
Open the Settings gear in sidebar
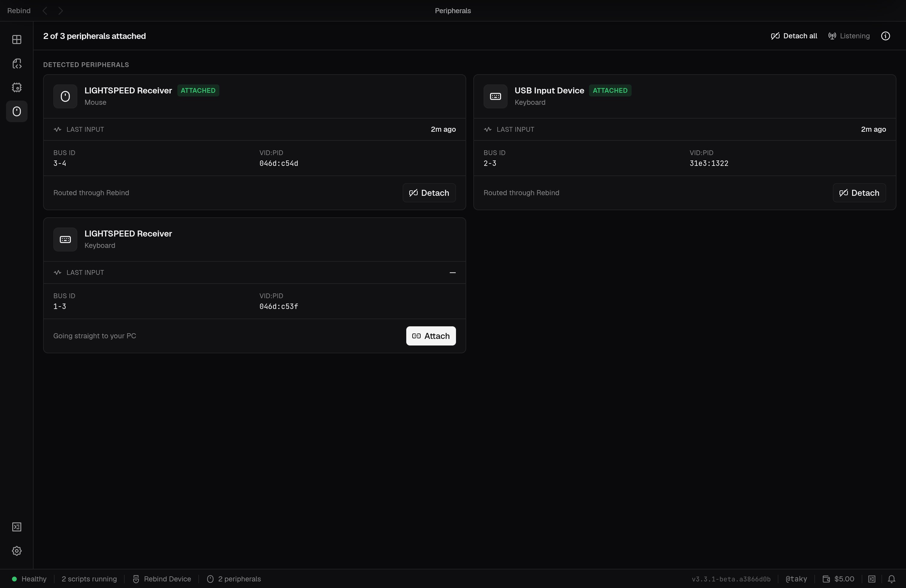click(17, 551)
